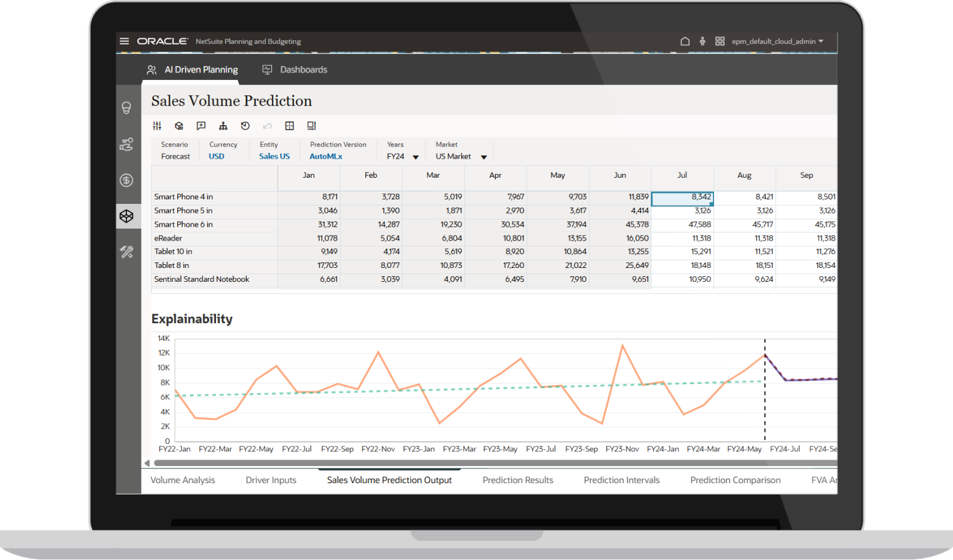Open the Prediction Comparison tab
The width and height of the screenshot is (953, 560).
pos(736,480)
